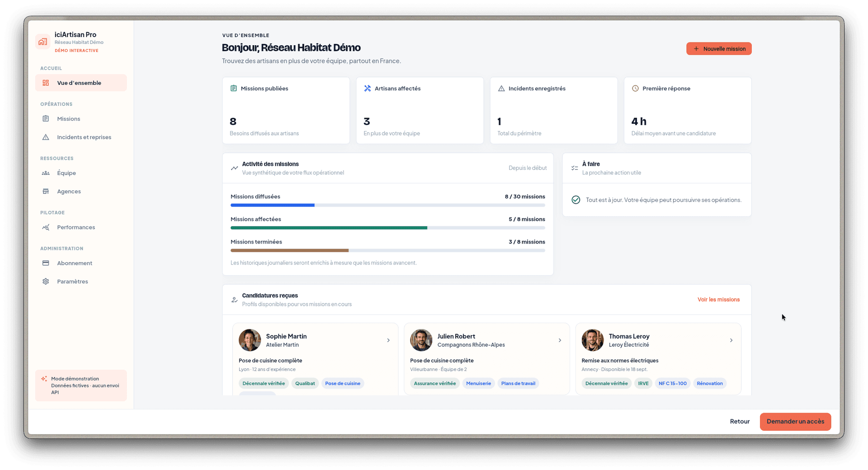Click the green checkmark status icon
The width and height of the screenshot is (868, 470).
coord(576,200)
